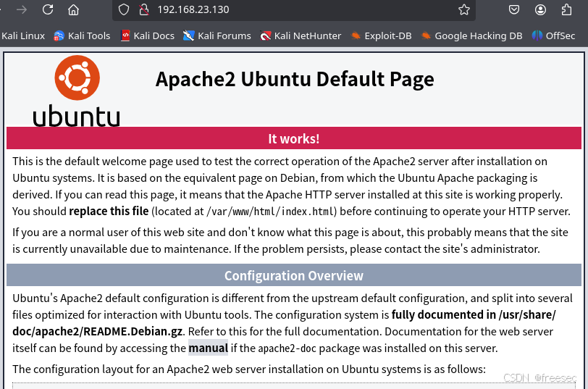This screenshot has height=389, width=588.
Task: Click the Apache2 Ubuntu Default Page heading
Action: coord(295,79)
